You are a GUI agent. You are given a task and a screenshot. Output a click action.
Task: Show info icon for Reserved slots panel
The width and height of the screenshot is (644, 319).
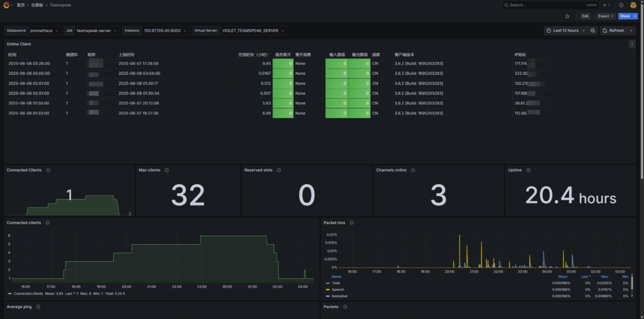[x=278, y=170]
